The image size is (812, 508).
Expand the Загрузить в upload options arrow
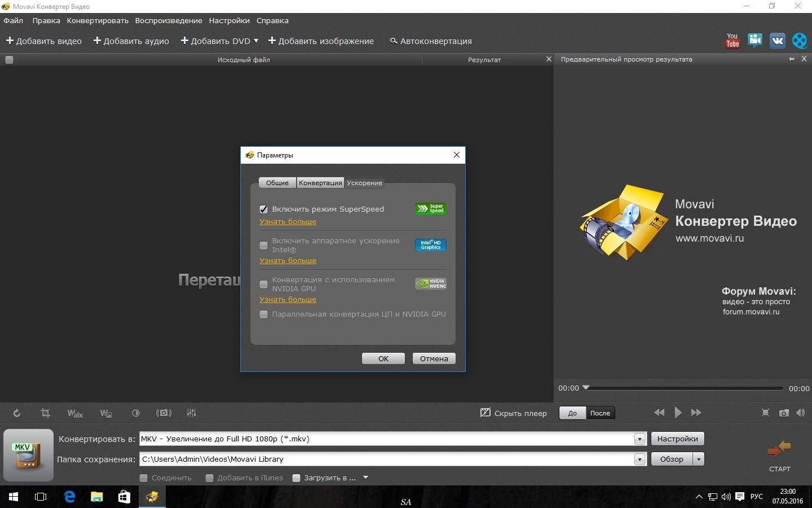(x=365, y=478)
